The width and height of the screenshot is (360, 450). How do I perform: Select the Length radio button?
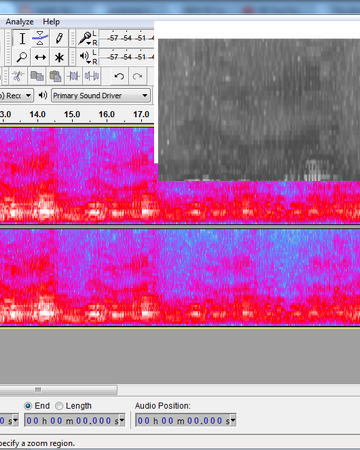point(59,406)
